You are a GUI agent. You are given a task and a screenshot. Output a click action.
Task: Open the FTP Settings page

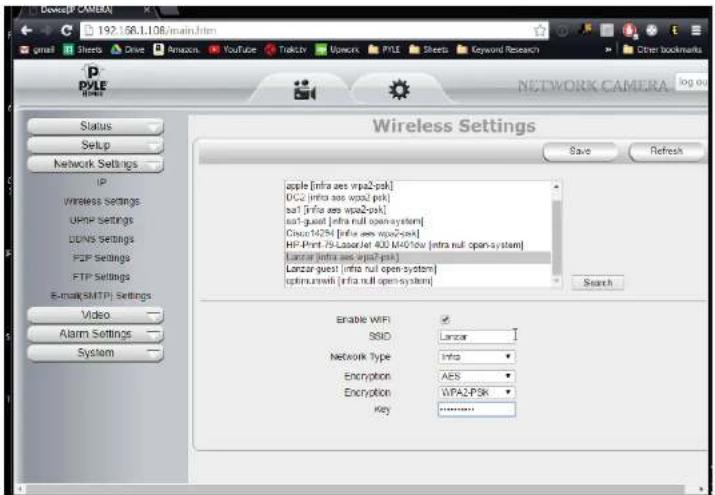[101, 277]
